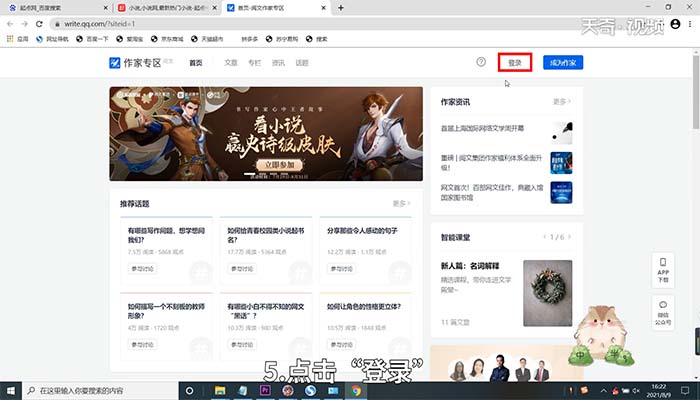
Task: Click the 看小说赢史诗级皮肤 banner image
Action: point(266,134)
